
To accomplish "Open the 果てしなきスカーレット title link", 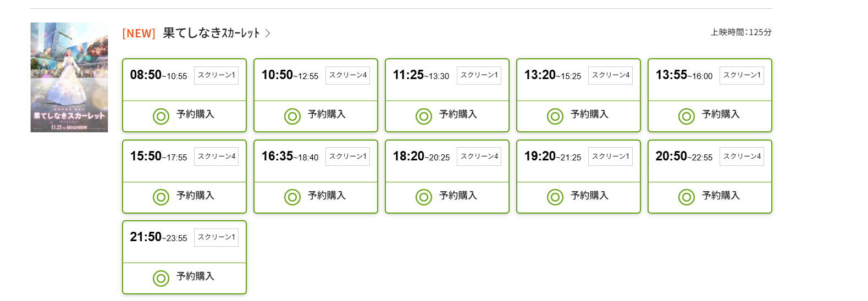I will point(211,34).
